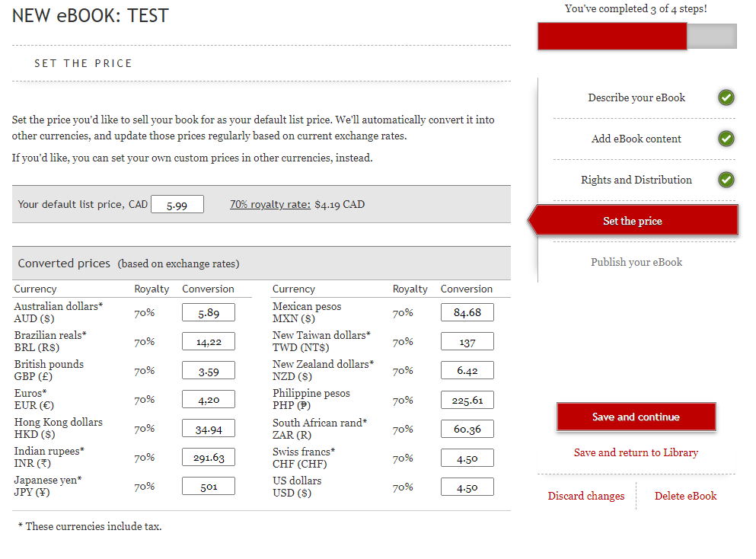Click the Japanese yen conversion field
The width and height of the screenshot is (756, 559).
coord(208,486)
